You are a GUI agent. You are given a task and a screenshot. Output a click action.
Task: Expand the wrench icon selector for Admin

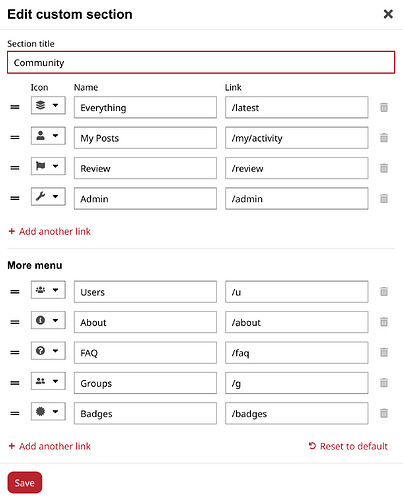click(48, 196)
